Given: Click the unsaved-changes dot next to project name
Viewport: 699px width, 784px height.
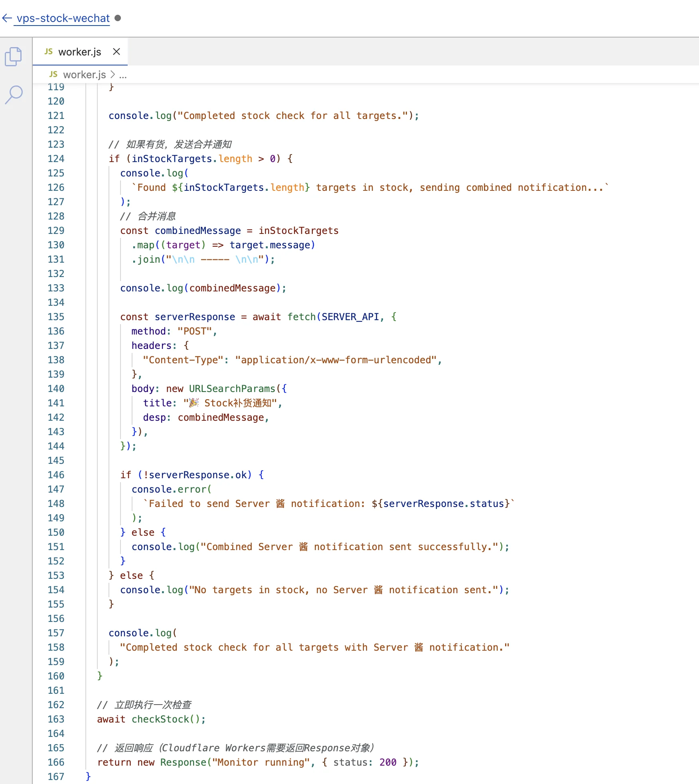Looking at the screenshot, I should [118, 18].
